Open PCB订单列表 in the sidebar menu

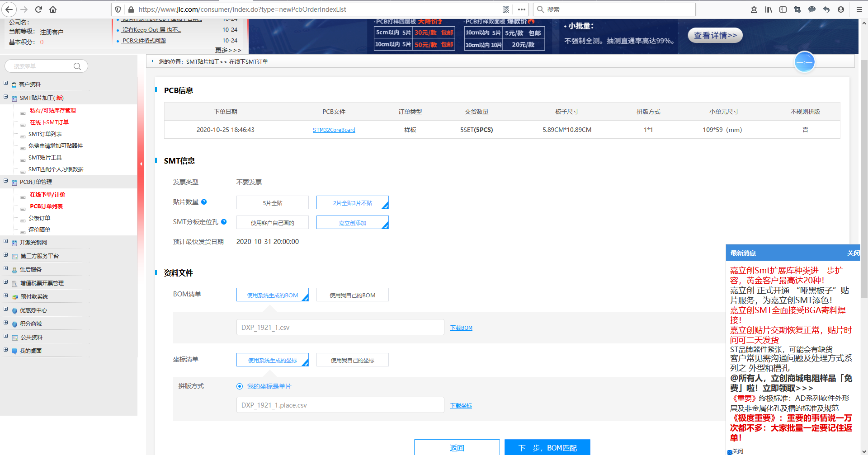pyautogui.click(x=46, y=206)
